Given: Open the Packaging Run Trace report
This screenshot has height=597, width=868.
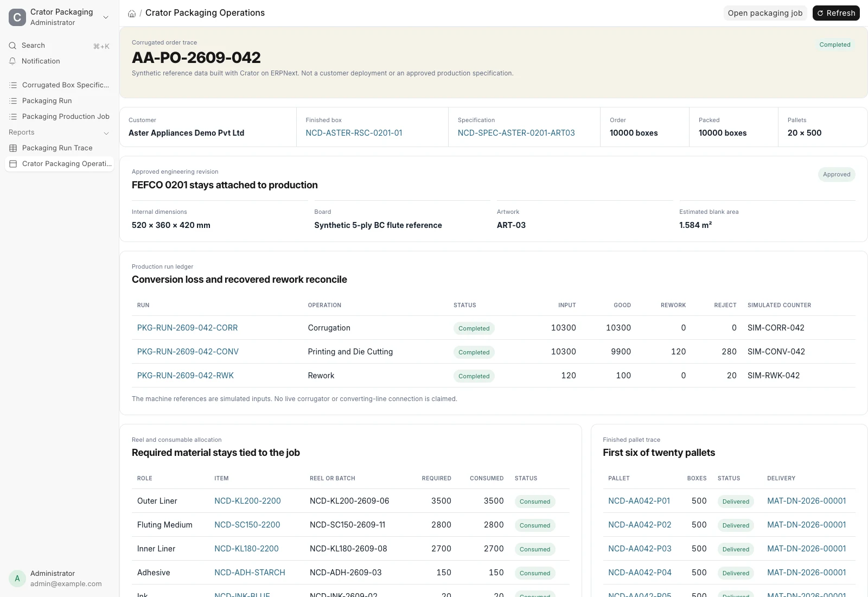Looking at the screenshot, I should 60,148.
